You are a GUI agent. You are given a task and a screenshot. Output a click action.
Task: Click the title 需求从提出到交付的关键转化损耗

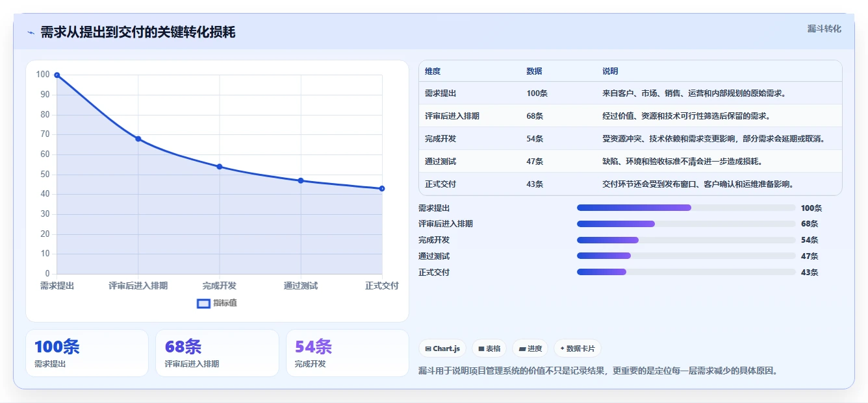click(x=138, y=32)
